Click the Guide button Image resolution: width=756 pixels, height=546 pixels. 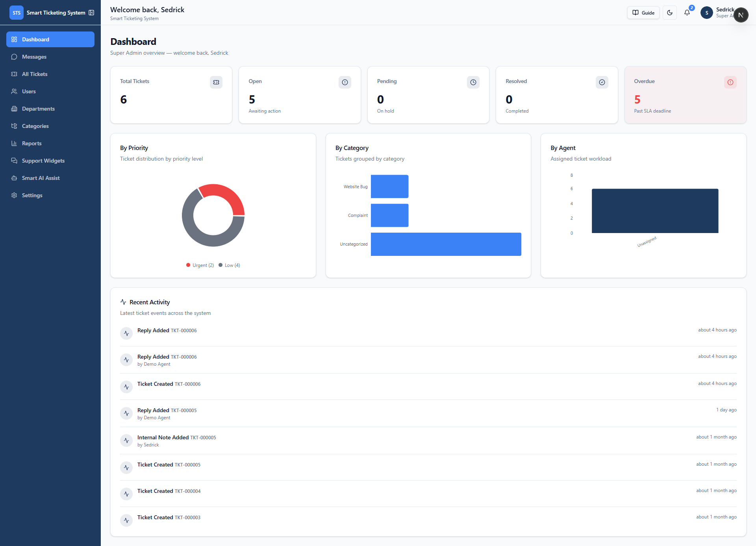[643, 13]
